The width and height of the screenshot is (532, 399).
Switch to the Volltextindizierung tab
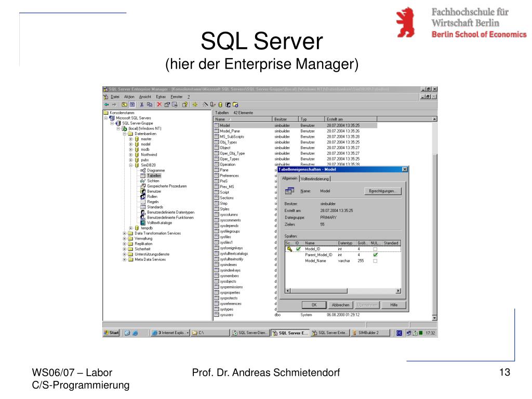(314, 179)
